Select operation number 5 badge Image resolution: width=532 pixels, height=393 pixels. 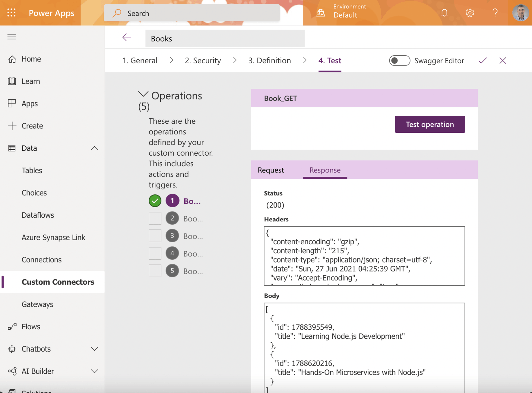tap(172, 271)
